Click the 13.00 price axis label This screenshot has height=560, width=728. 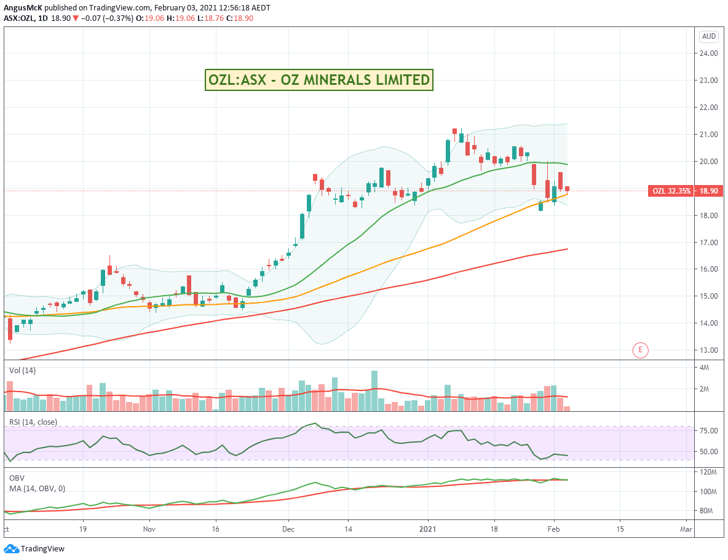[x=708, y=350]
